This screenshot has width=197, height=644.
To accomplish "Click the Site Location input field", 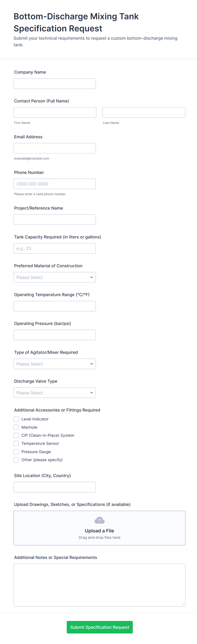I will 54,487.
